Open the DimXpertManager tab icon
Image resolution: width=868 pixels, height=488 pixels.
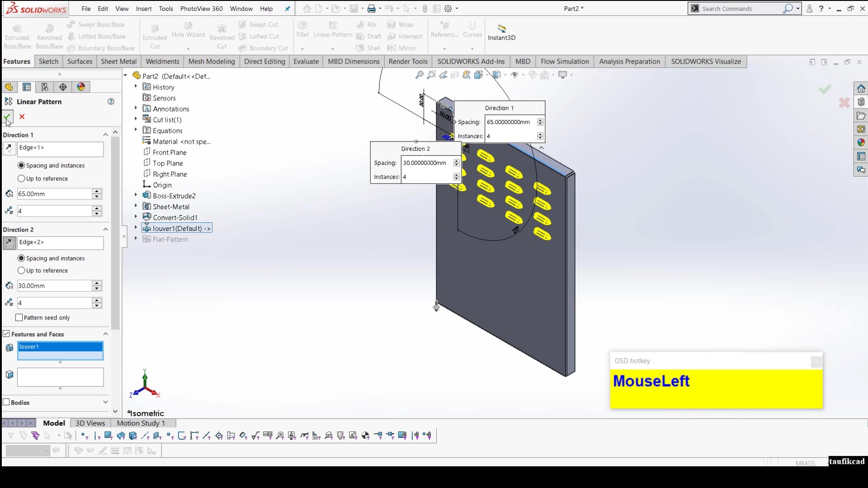63,87
